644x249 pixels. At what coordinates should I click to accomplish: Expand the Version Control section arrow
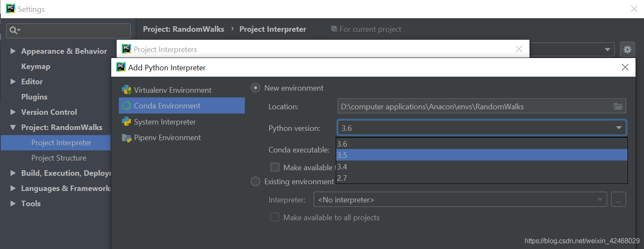coord(13,112)
